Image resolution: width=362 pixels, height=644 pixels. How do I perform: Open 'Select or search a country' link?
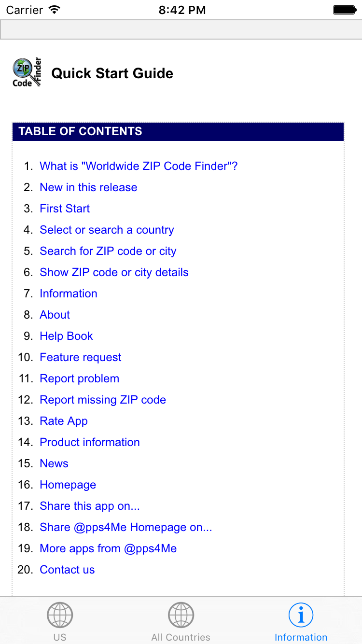pyautogui.click(x=107, y=230)
